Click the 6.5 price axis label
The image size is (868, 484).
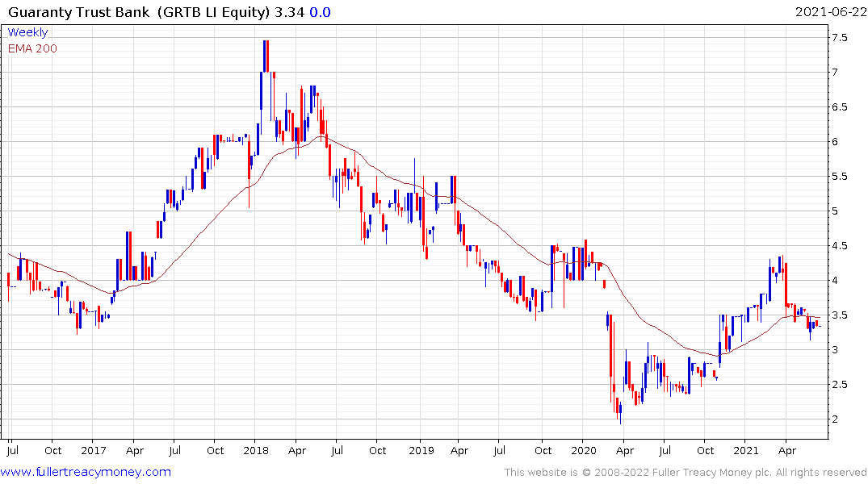pyautogui.click(x=839, y=106)
